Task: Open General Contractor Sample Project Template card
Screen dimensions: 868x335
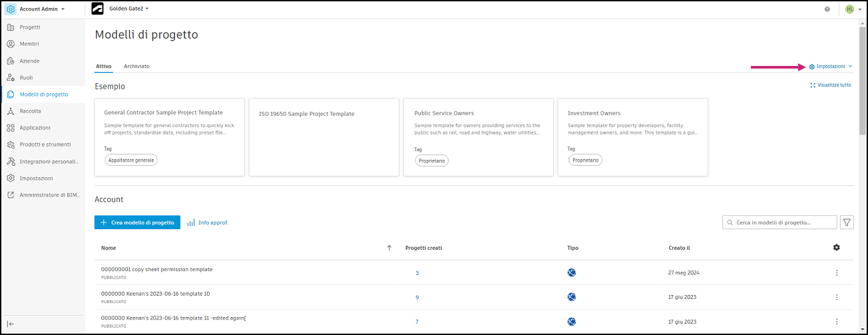Action: 169,137
